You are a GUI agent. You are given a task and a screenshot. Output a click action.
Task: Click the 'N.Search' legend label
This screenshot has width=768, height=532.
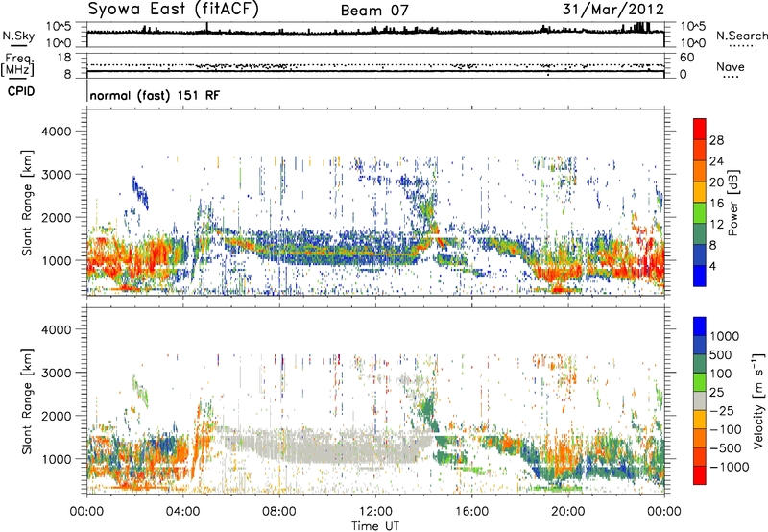(x=741, y=36)
